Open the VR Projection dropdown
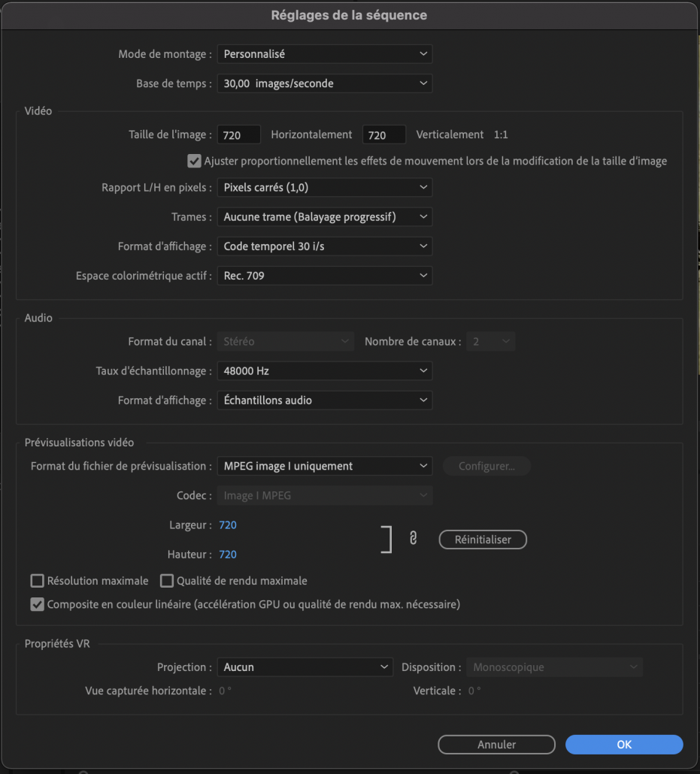700x774 pixels. point(305,667)
